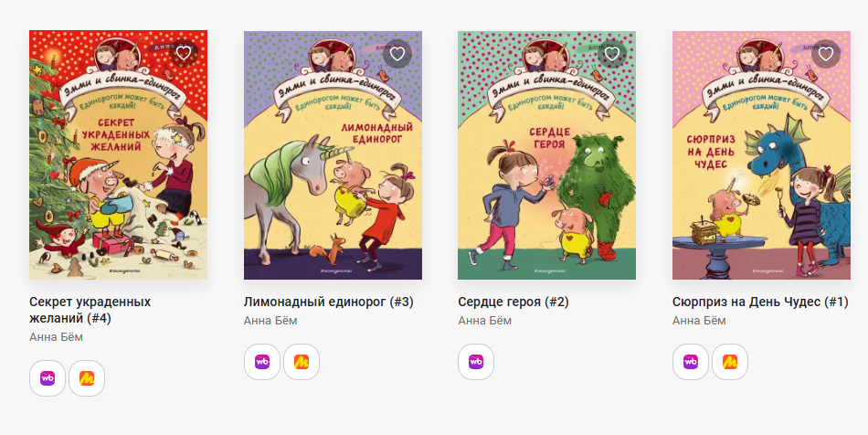Toggle favorite heart on Сердце героя cover

[x=611, y=54]
